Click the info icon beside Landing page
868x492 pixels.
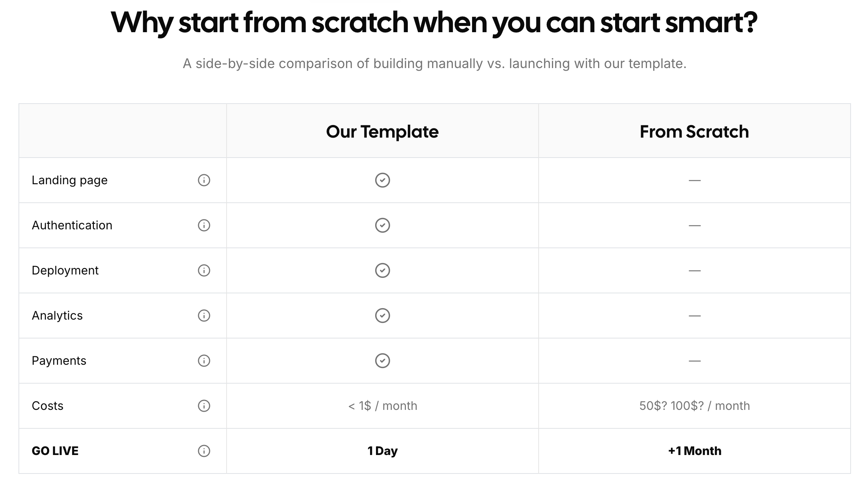pyautogui.click(x=204, y=180)
